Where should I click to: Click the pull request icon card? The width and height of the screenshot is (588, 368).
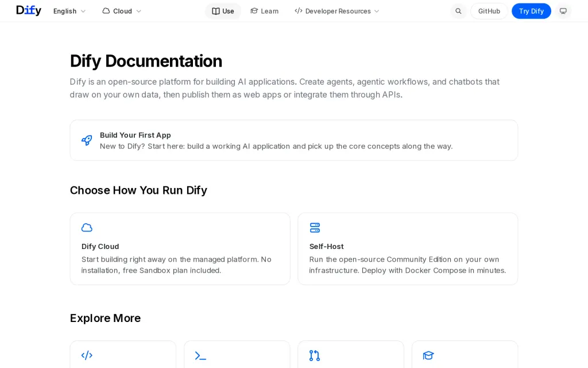(x=351, y=354)
